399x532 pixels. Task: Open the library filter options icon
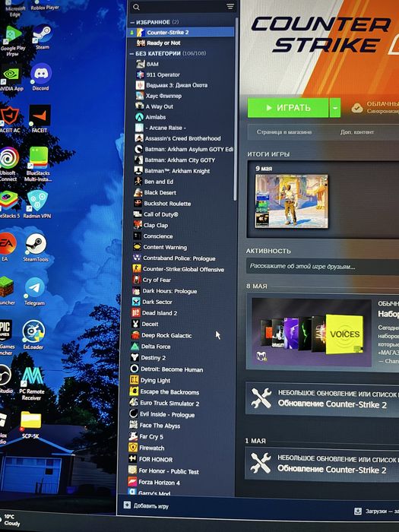(230, 6)
